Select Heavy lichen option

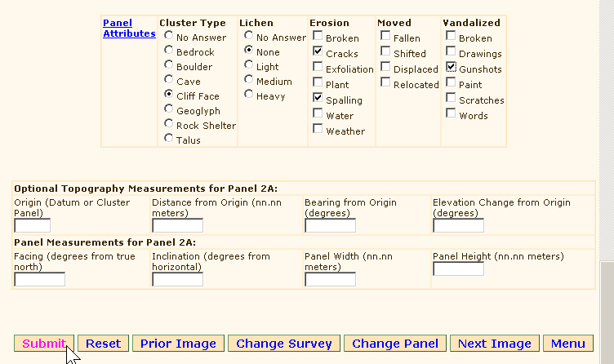pyautogui.click(x=249, y=95)
